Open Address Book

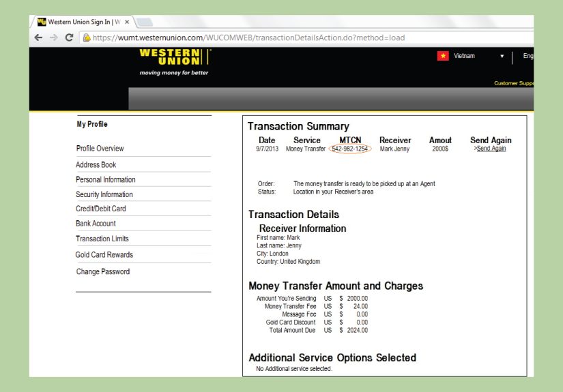(96, 164)
